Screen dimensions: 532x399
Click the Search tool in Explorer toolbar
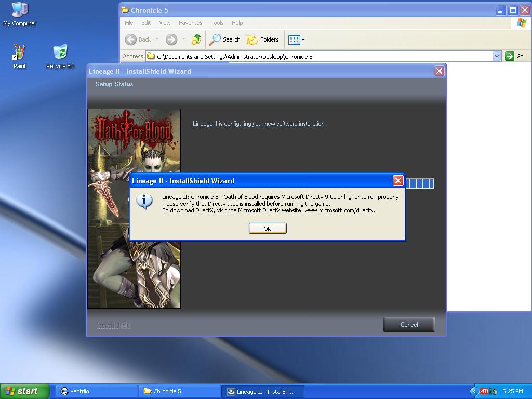[x=224, y=39]
